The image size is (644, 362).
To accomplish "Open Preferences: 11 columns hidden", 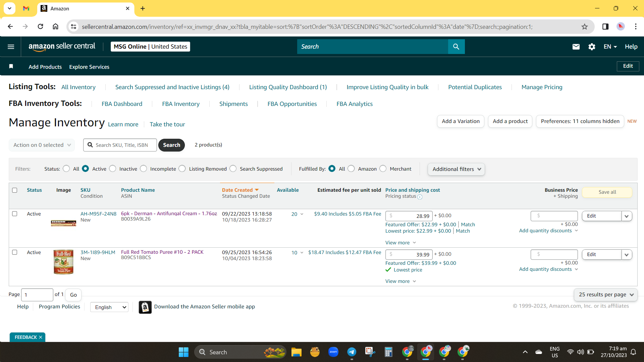I will 580,121.
